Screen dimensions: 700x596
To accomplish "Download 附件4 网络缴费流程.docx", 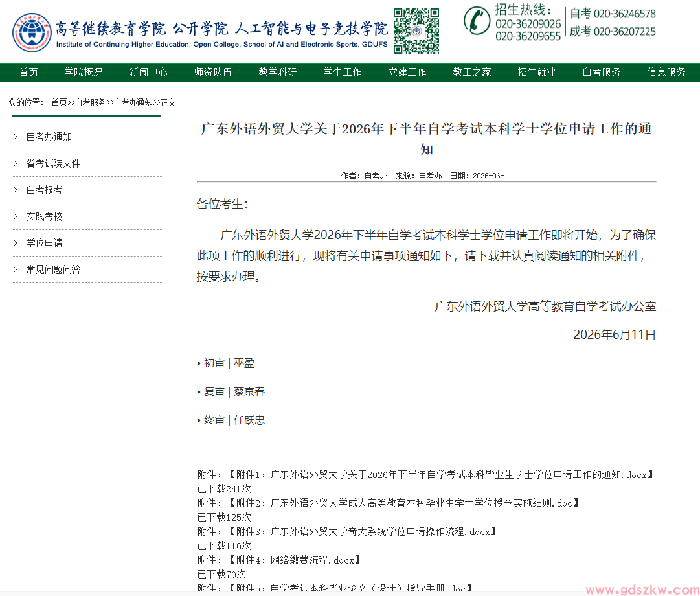I will pos(295,560).
